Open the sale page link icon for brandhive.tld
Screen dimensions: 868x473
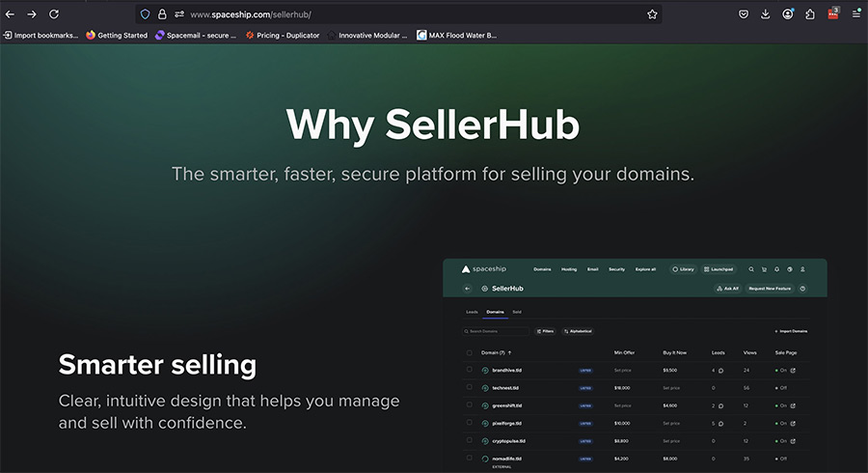coord(794,371)
